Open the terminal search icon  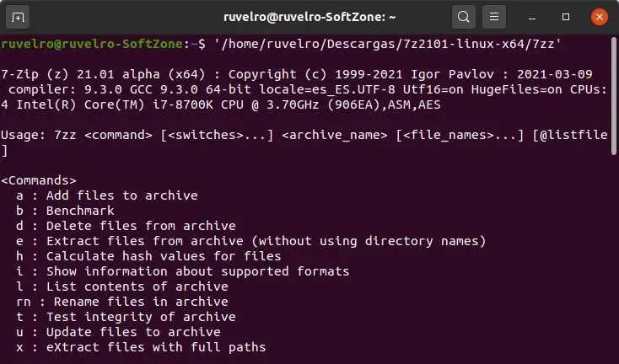point(464,17)
